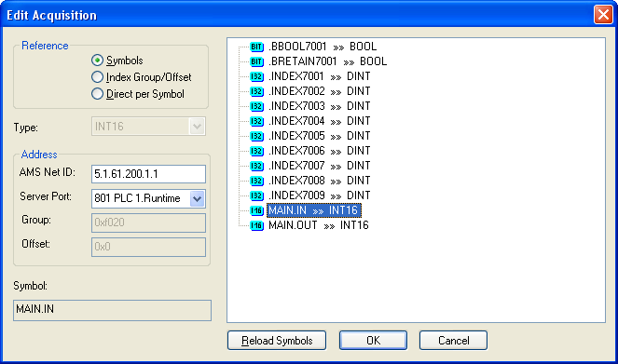Confirm with the OK button
The image size is (618, 364).
[373, 341]
